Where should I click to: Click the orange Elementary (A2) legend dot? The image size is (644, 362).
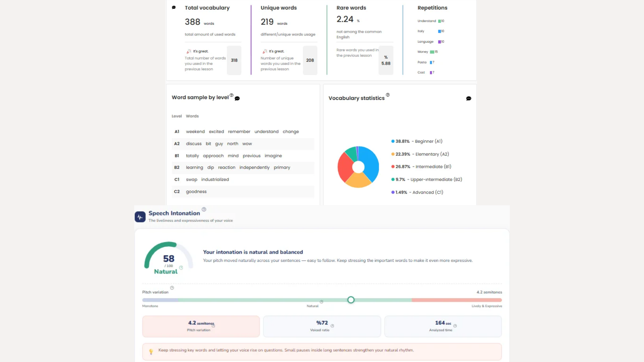pos(393,154)
